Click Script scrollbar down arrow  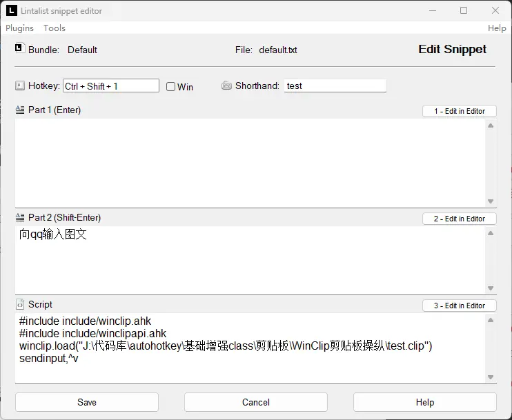(491, 377)
